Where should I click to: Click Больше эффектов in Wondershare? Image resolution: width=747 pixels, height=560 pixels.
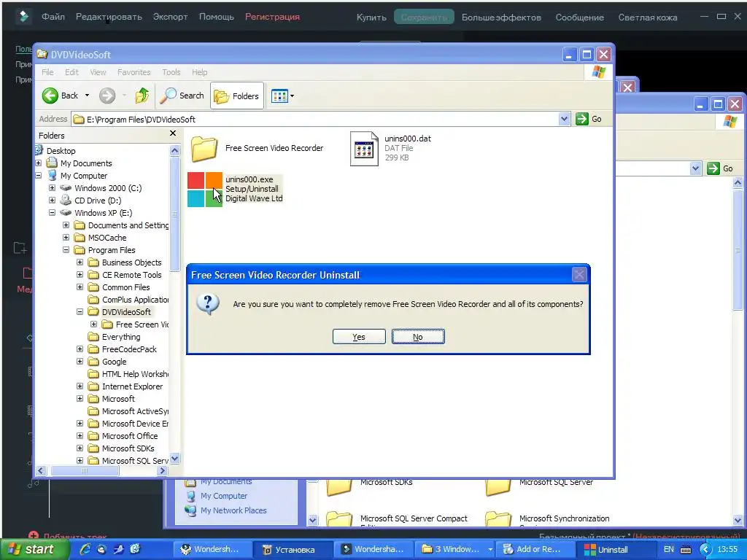[501, 17]
